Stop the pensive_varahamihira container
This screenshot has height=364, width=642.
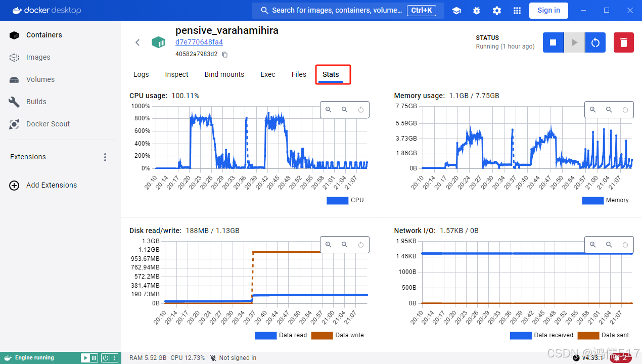pyautogui.click(x=553, y=42)
